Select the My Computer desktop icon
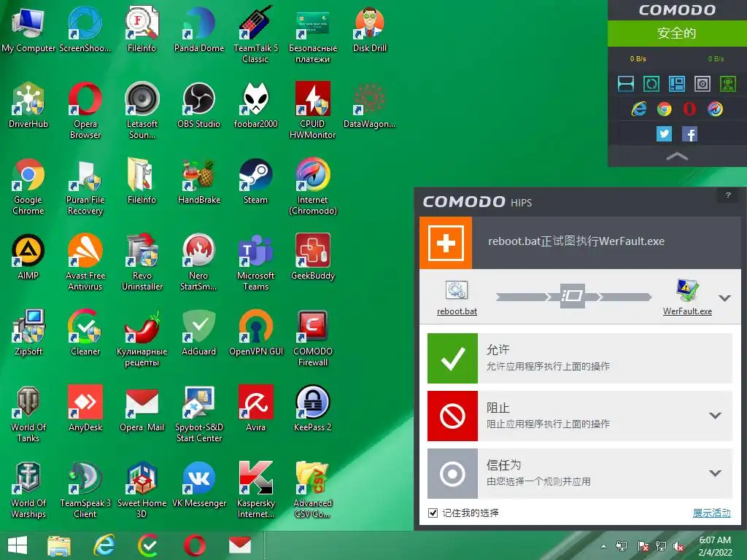The width and height of the screenshot is (747, 560). [28, 29]
